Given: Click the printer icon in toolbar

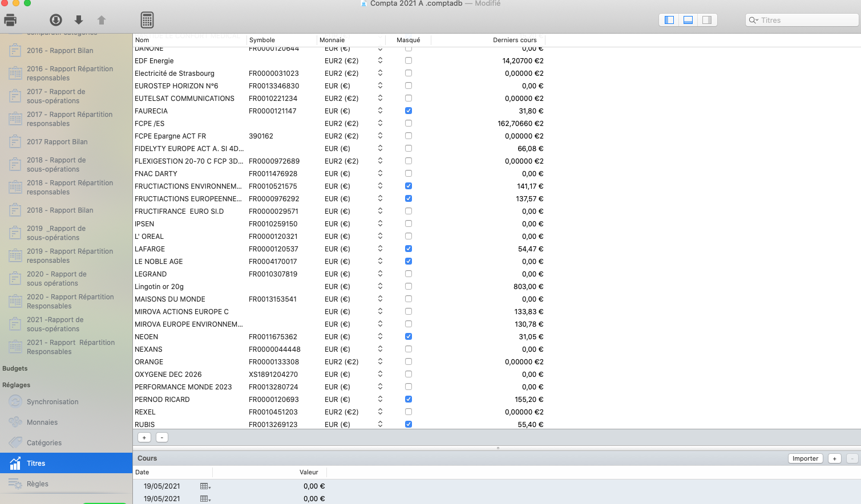Looking at the screenshot, I should pyautogui.click(x=10, y=20).
